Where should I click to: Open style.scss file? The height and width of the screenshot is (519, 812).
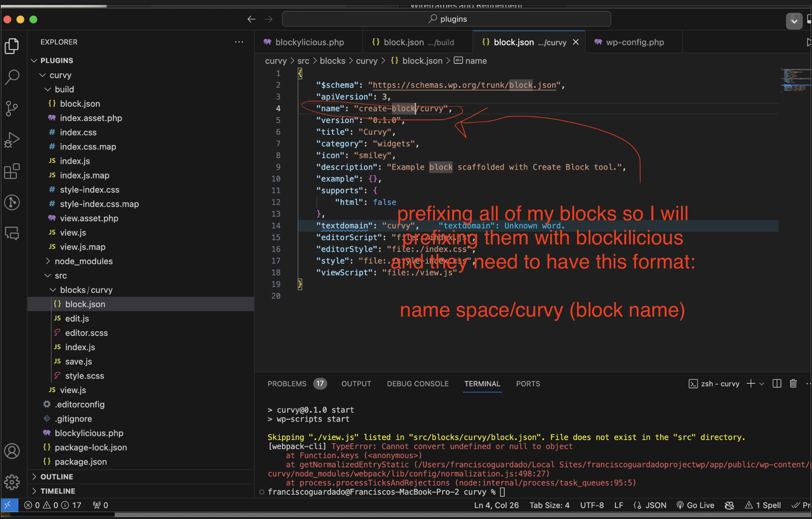[x=84, y=375]
